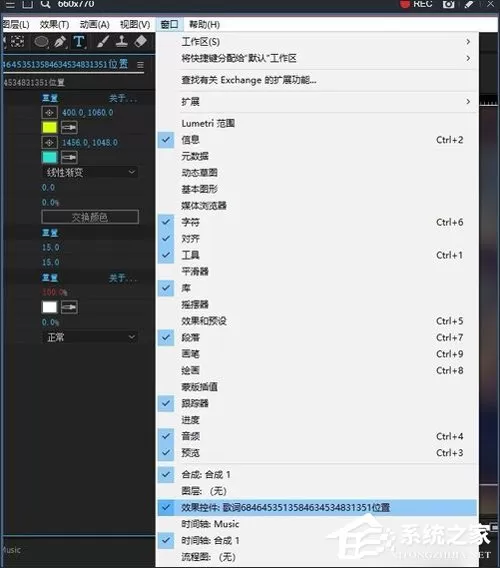Viewport: 500px width, 568px height.
Task: Select the Eraser tool
Action: tap(141, 41)
